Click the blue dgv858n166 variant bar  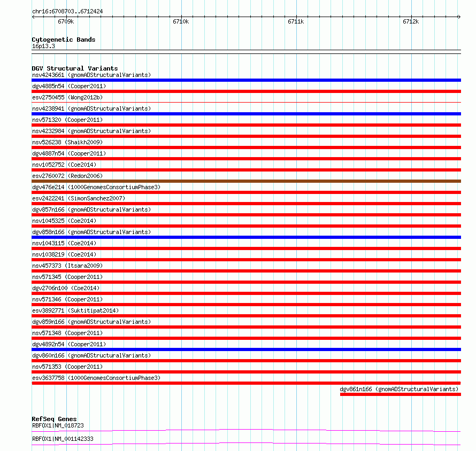(x=246, y=237)
